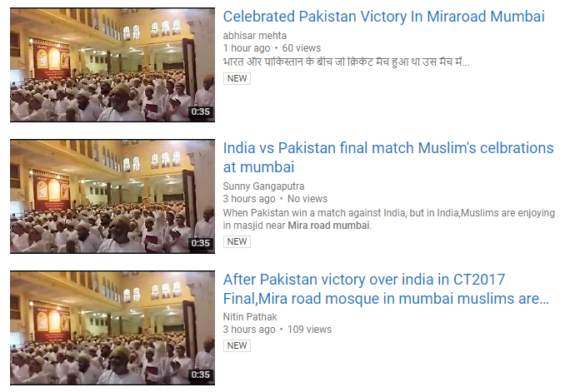Click NEW badge under Nitin Pathak video
This screenshot has height=392, width=575.
point(237,345)
